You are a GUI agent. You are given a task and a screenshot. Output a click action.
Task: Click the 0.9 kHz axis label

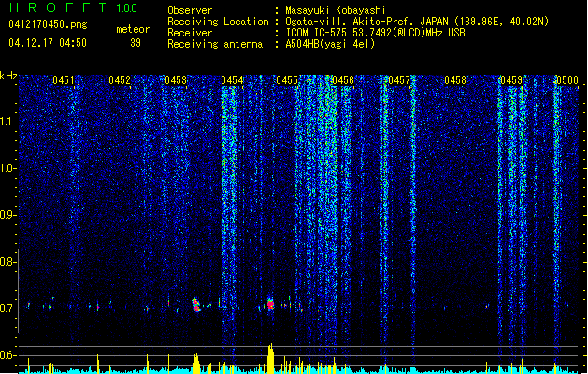pos(8,215)
